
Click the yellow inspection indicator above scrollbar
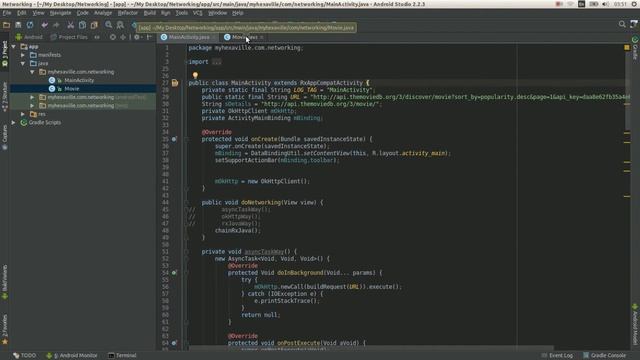tap(627, 48)
